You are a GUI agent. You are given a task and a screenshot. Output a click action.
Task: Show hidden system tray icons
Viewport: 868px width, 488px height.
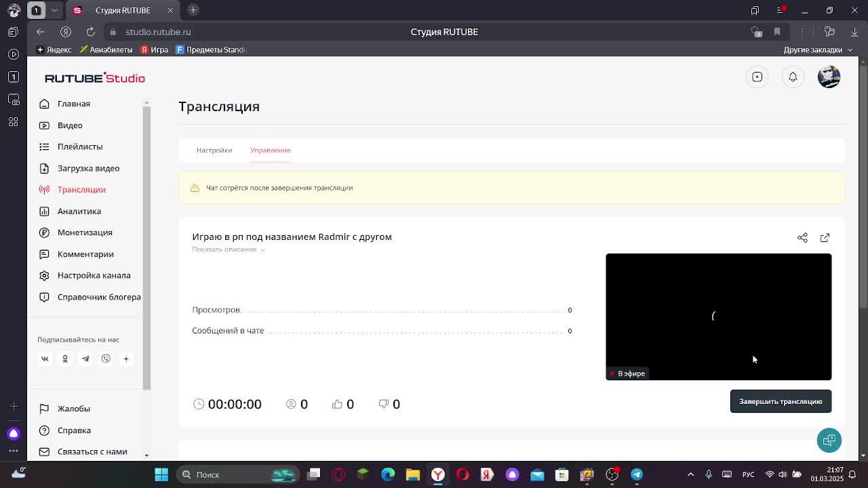coord(690,474)
